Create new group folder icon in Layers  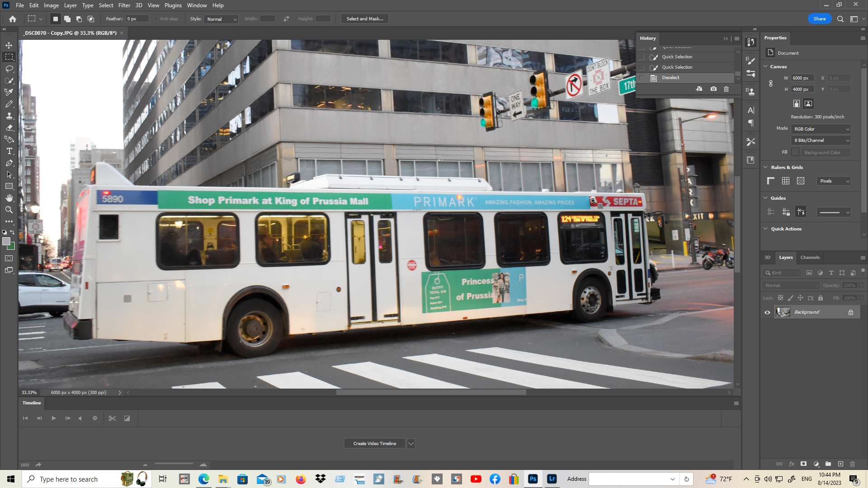[x=828, y=464]
